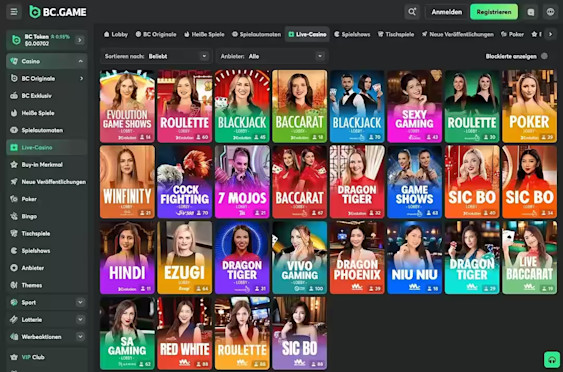The width and height of the screenshot is (563, 372).
Task: Expand the Sport section chevron
Action: click(80, 302)
